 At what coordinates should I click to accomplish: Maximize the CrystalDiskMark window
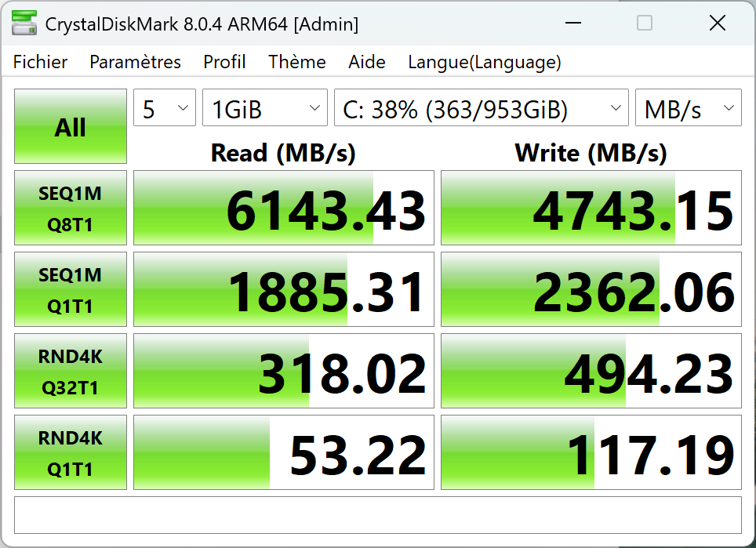coord(645,24)
